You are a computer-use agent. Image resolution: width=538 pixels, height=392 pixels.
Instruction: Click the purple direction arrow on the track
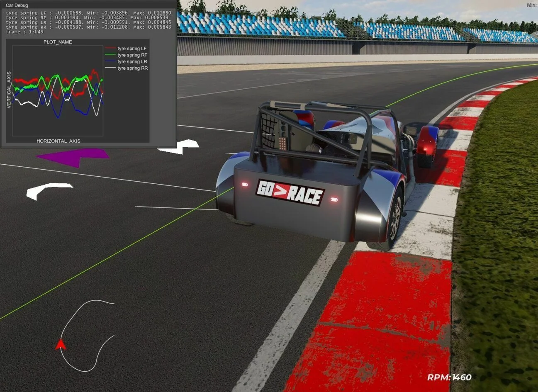point(73,157)
